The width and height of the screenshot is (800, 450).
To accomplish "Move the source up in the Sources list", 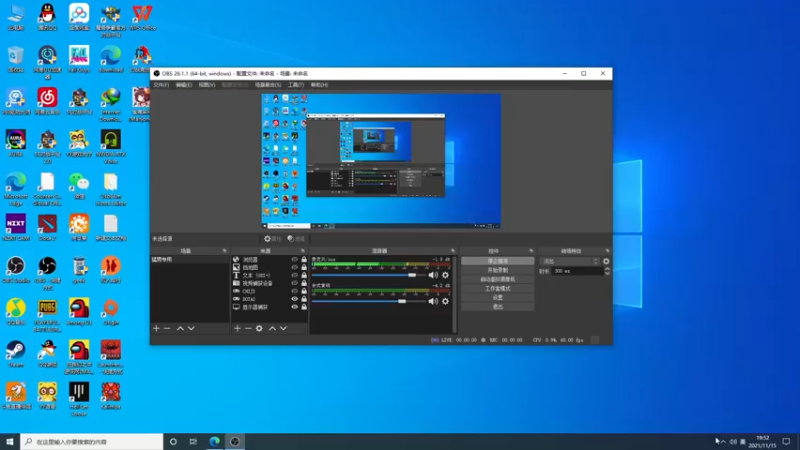I will coord(272,329).
